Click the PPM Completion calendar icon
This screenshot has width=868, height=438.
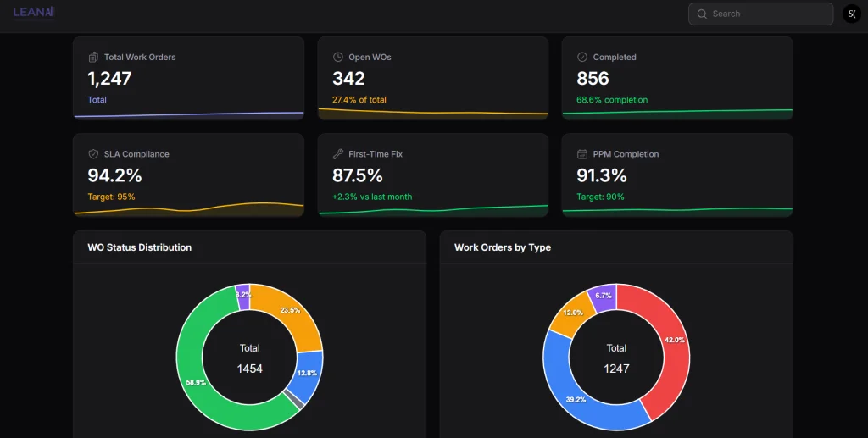pos(582,154)
